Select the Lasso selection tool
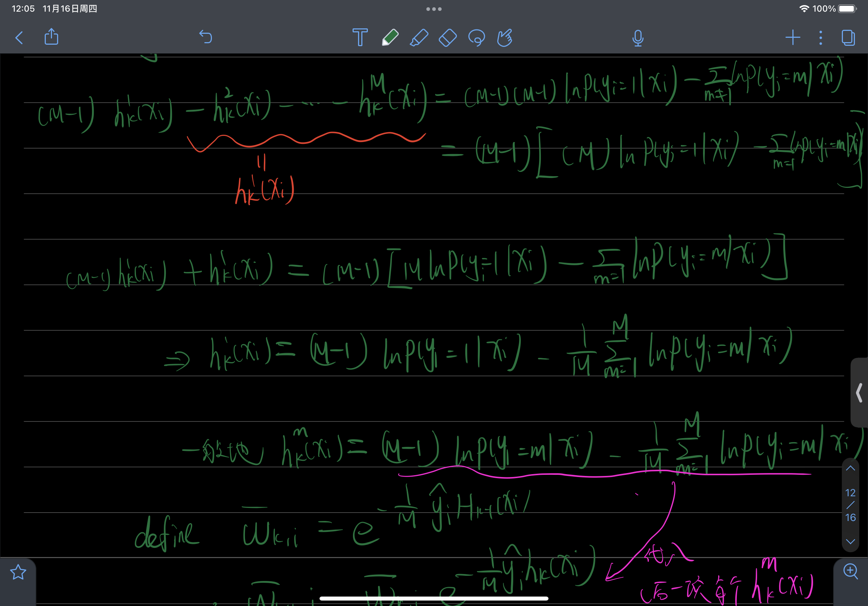 476,37
